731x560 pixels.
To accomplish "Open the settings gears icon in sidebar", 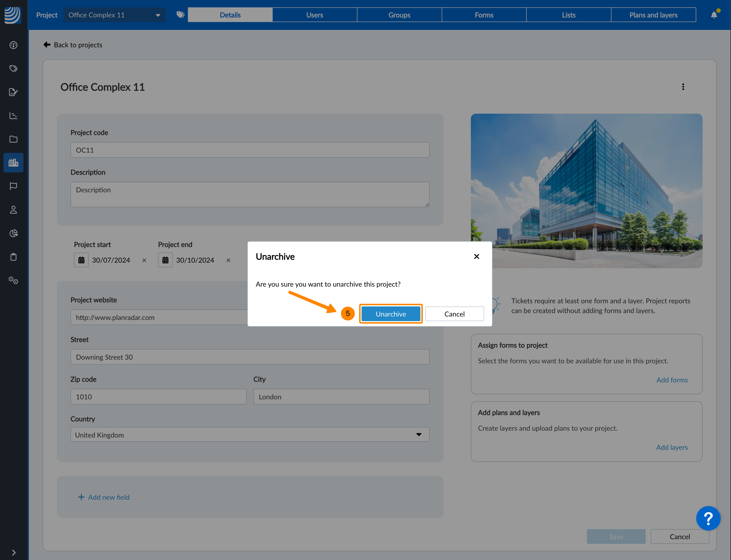I will click(13, 280).
